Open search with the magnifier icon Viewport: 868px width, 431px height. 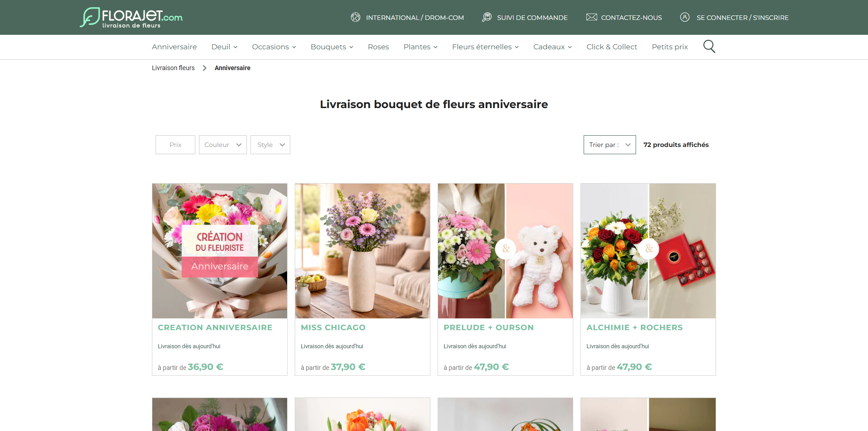coord(709,47)
